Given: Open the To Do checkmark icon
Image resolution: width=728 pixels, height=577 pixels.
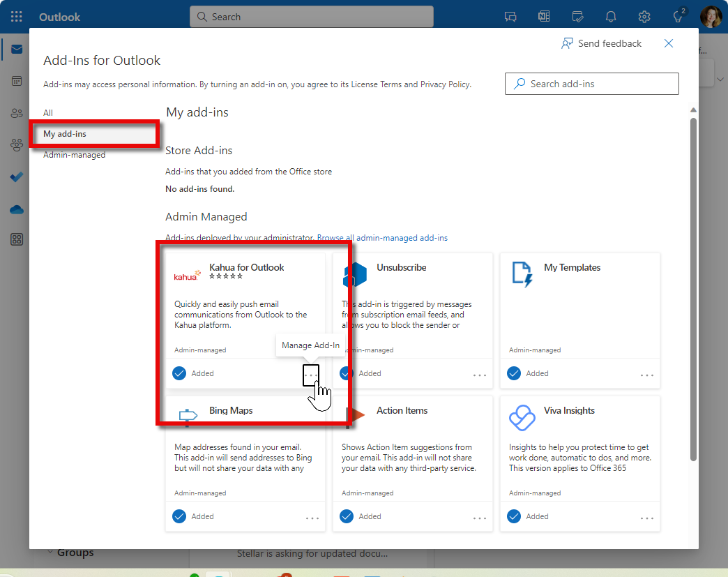Looking at the screenshot, I should tap(17, 177).
